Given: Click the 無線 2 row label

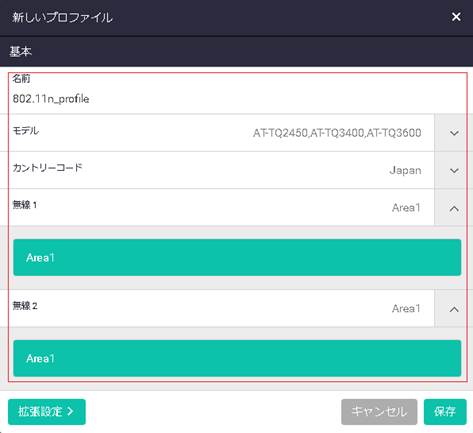Looking at the screenshot, I should click(25, 305).
